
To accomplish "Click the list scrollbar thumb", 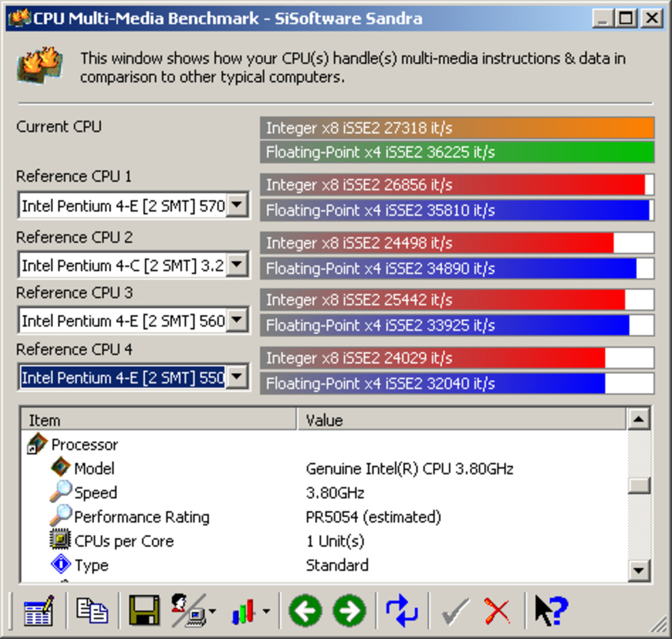I will 639,486.
